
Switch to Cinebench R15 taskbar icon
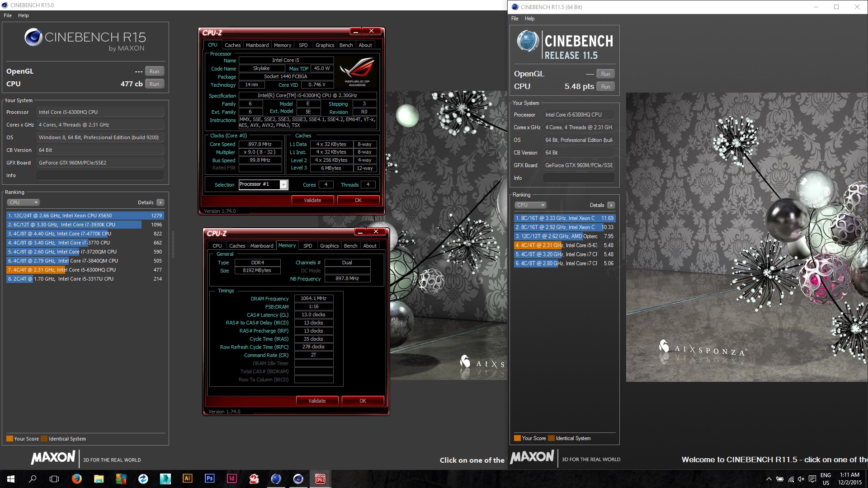298,479
